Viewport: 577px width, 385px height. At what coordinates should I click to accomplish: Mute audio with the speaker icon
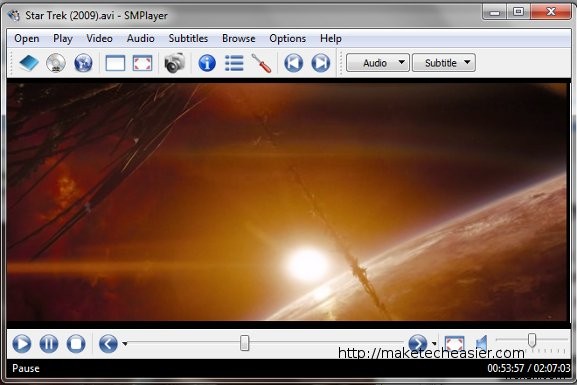pyautogui.click(x=481, y=344)
